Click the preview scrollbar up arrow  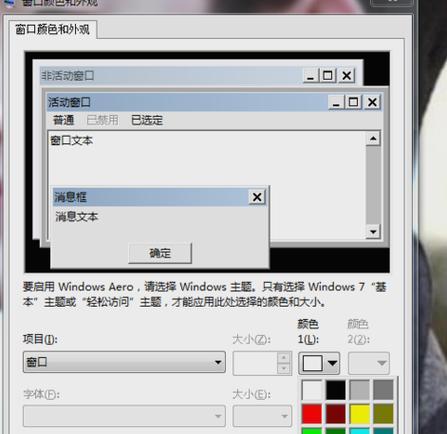coord(373,138)
